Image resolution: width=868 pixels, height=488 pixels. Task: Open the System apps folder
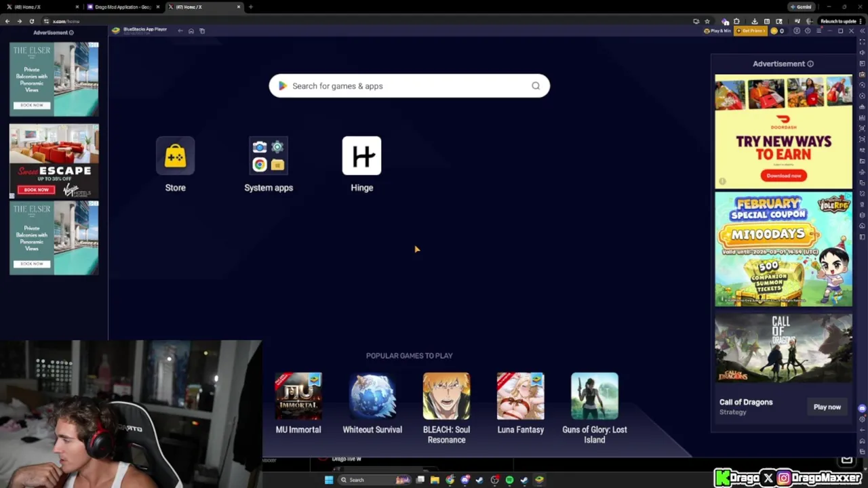point(269,156)
